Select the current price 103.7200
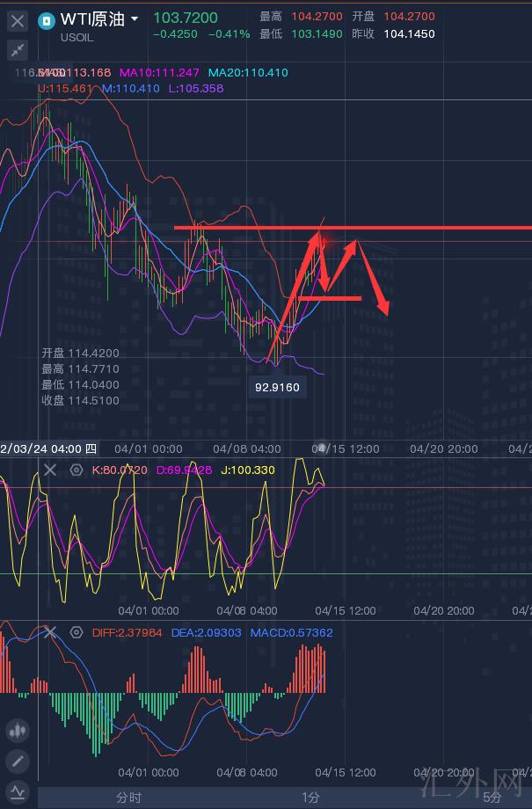Image resolution: width=532 pixels, height=809 pixels. point(186,18)
